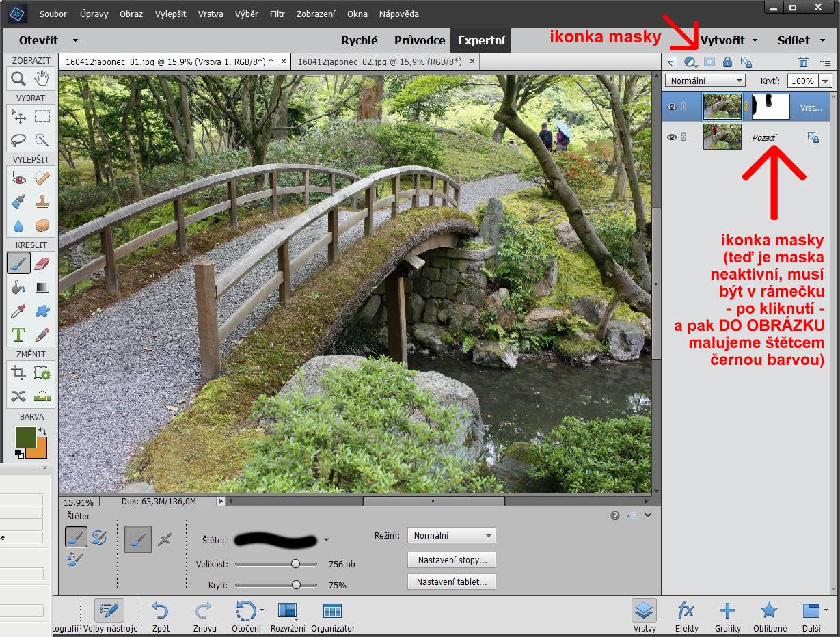Toggle Airbrush mode in brush options
840x637 pixels.
163,539
